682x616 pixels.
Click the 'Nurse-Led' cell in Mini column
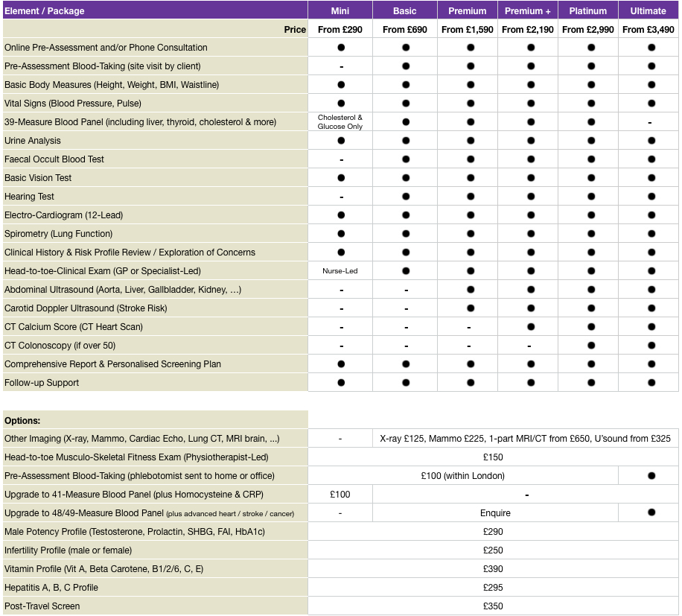[x=340, y=271]
